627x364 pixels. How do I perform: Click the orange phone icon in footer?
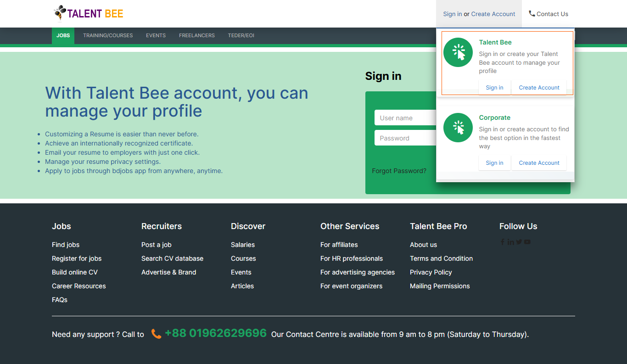point(156,334)
